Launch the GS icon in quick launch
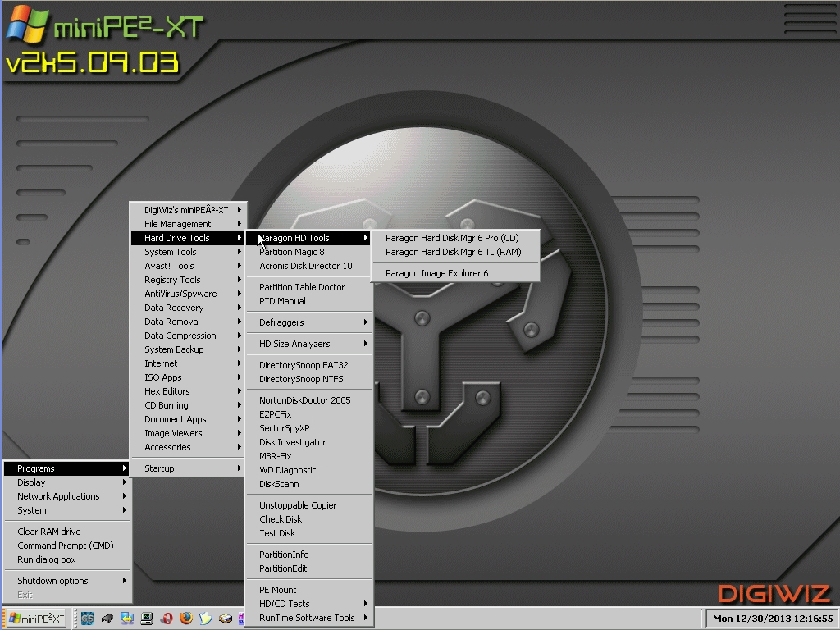 click(x=88, y=619)
